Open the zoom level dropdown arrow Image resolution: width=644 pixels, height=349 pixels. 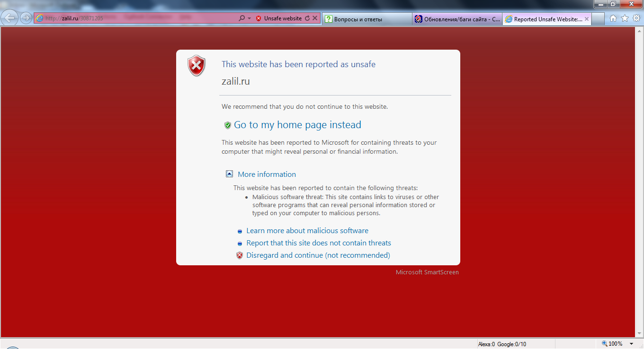[631, 344]
